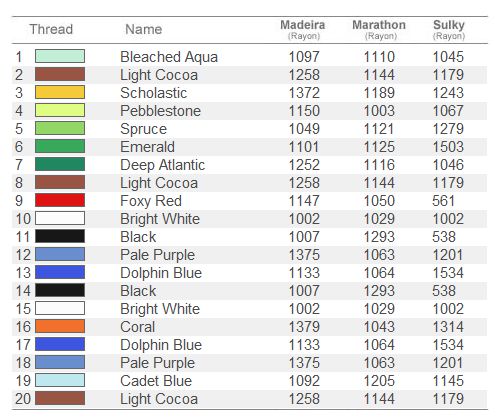Click the Marathon Rayon column header
This screenshot has width=500, height=420.
[x=379, y=29]
